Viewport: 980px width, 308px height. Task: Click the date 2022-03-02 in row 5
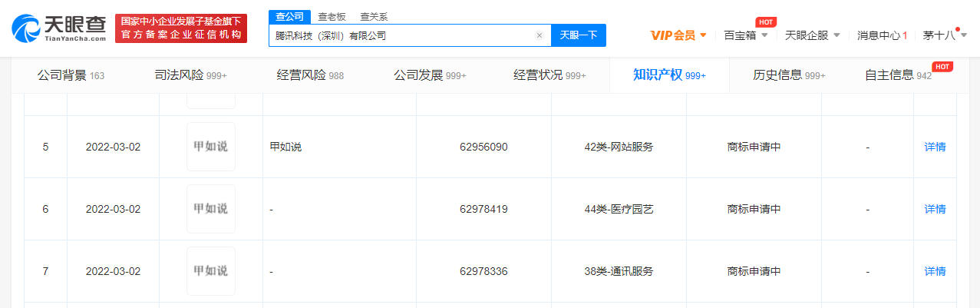(113, 147)
